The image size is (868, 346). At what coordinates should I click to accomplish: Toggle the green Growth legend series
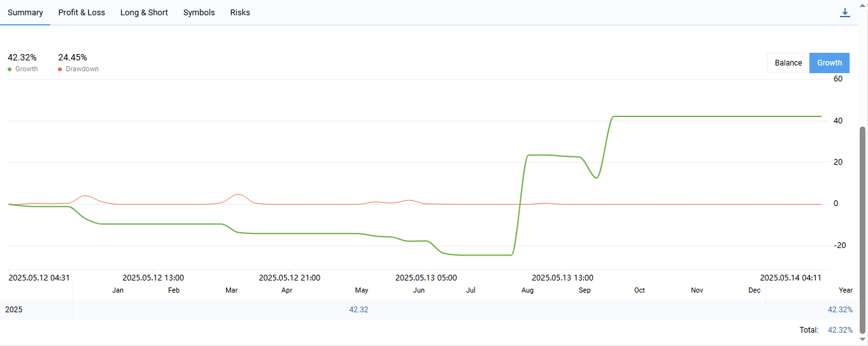pyautogui.click(x=23, y=69)
